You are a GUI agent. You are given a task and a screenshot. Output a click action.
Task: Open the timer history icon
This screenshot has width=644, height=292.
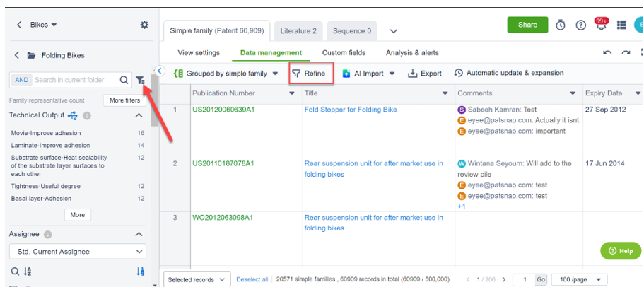[x=561, y=25]
